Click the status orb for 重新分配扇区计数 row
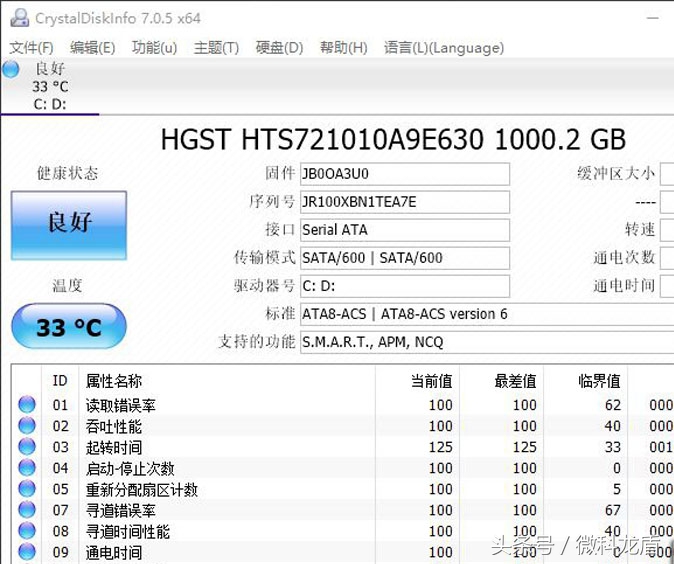This screenshot has height=564, width=674. (x=27, y=489)
